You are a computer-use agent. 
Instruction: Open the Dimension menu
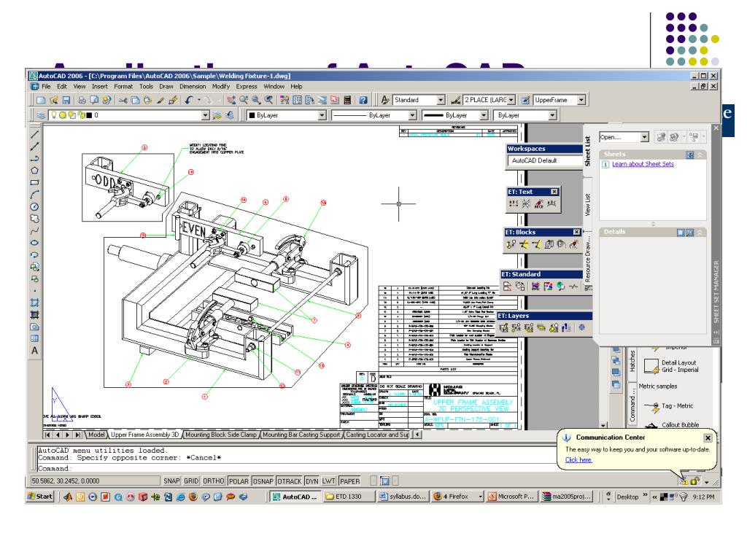pos(193,87)
